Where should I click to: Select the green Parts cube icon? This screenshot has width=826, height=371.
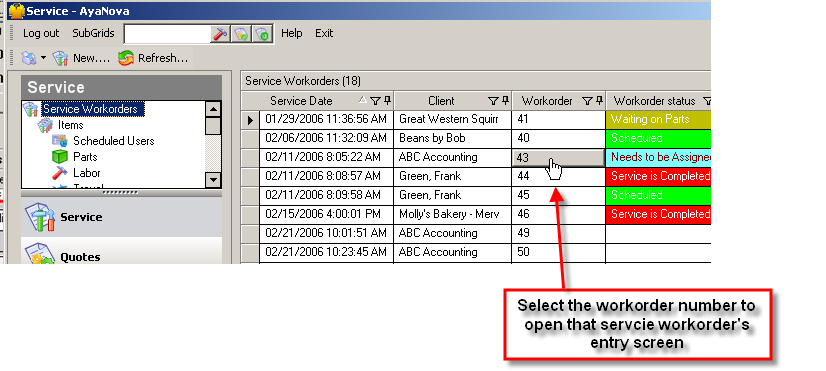tap(60, 157)
